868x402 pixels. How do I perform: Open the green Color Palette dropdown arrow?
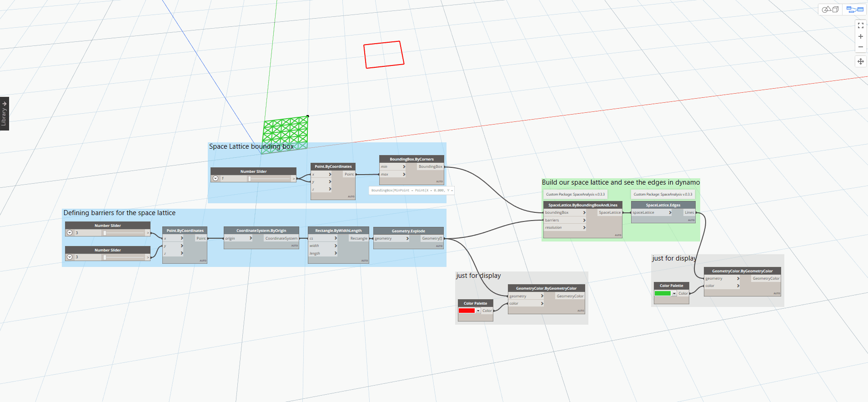click(x=674, y=293)
